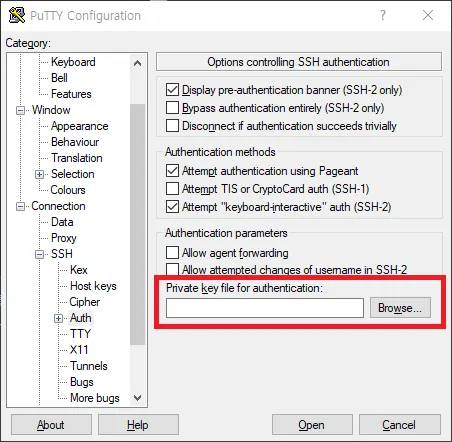Open Appearance settings category

pyautogui.click(x=80, y=126)
